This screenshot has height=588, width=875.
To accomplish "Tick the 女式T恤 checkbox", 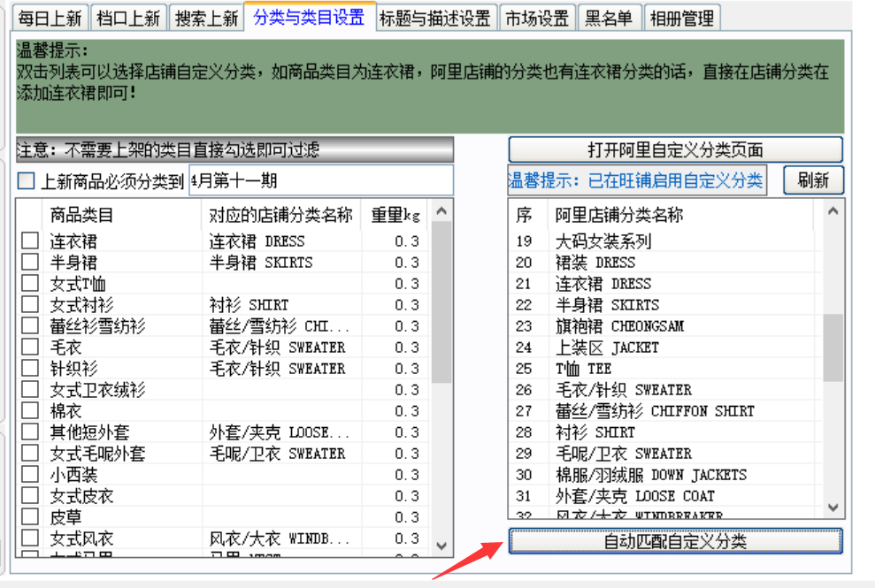I will (x=29, y=283).
